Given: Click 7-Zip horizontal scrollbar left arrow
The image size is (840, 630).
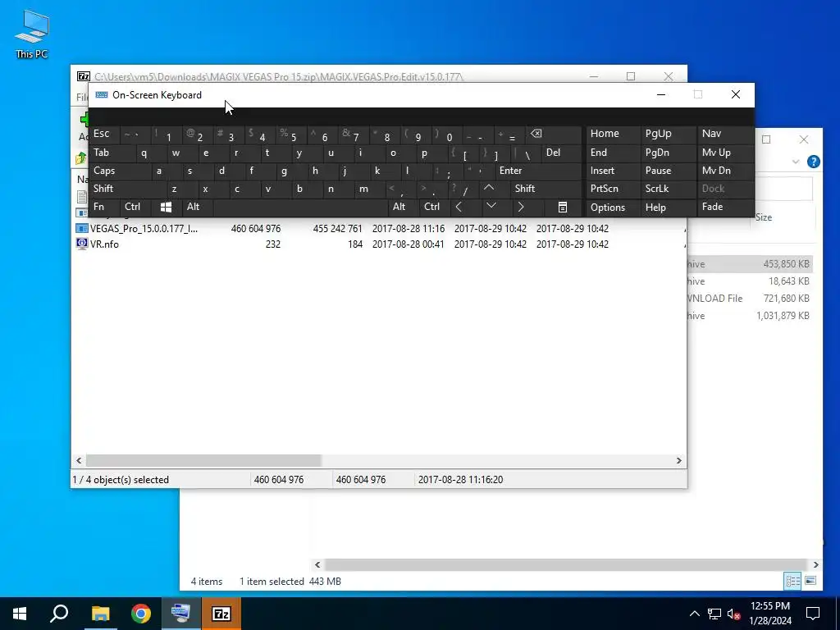Looking at the screenshot, I should point(79,461).
